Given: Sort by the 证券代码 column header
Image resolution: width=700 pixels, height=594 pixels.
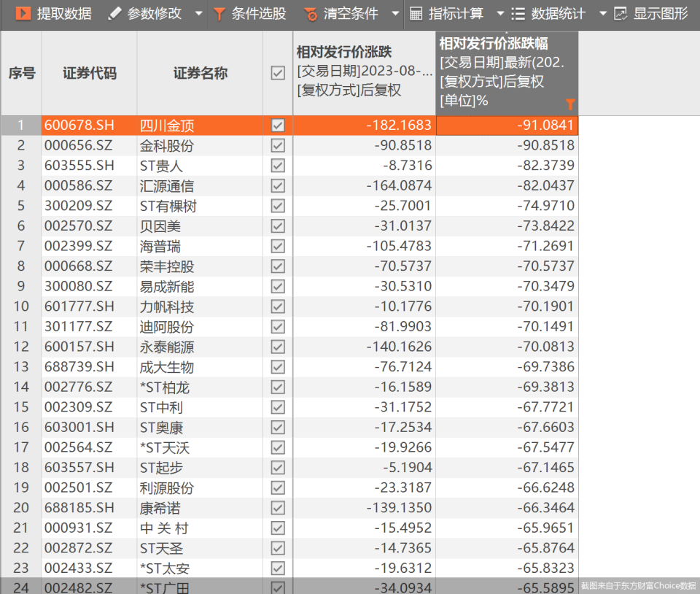Looking at the screenshot, I should 89,73.
